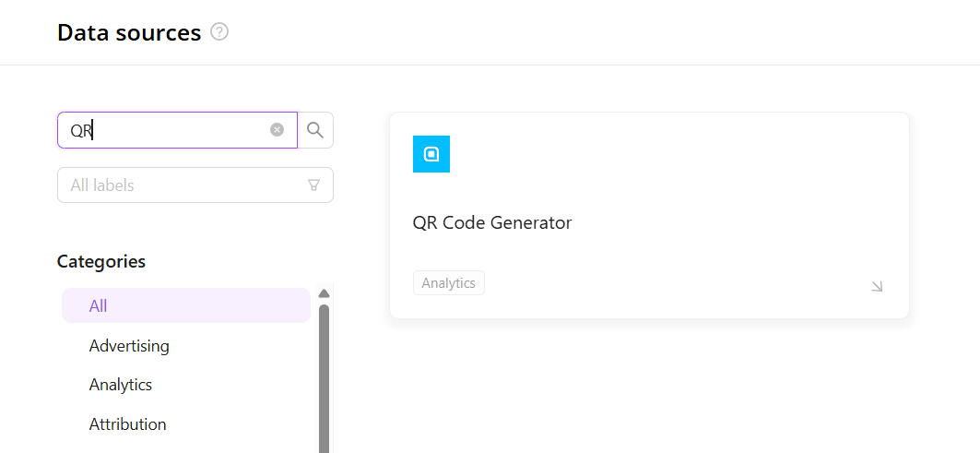Click the All labels placeholder text
This screenshot has height=453, width=980.
click(x=102, y=185)
